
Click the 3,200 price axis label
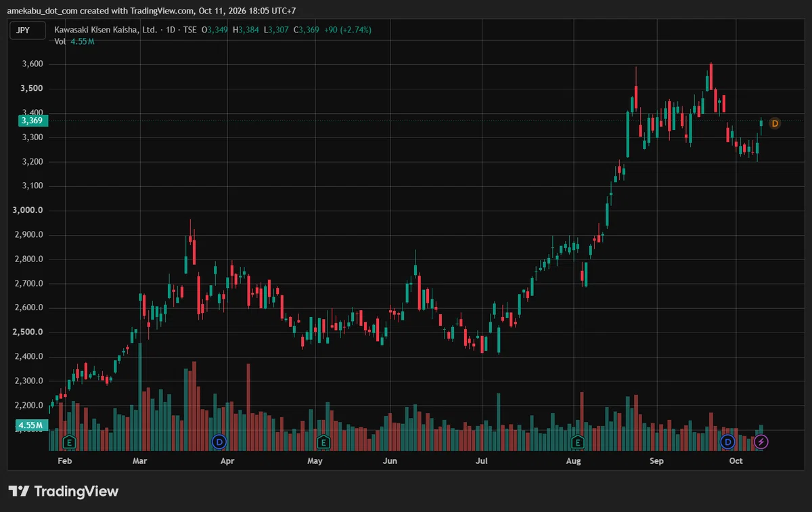pos(32,162)
